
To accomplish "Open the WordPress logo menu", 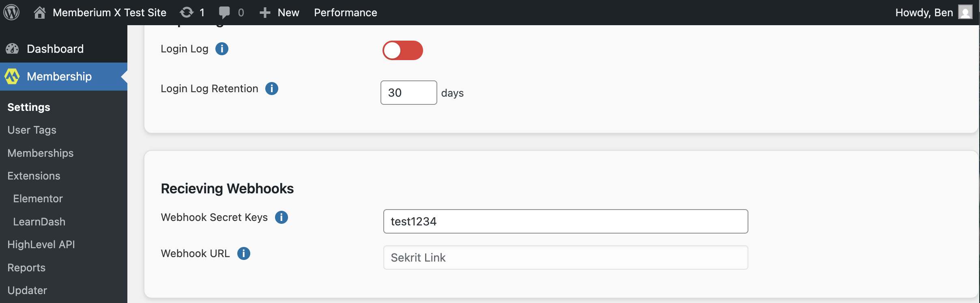I will pyautogui.click(x=11, y=12).
